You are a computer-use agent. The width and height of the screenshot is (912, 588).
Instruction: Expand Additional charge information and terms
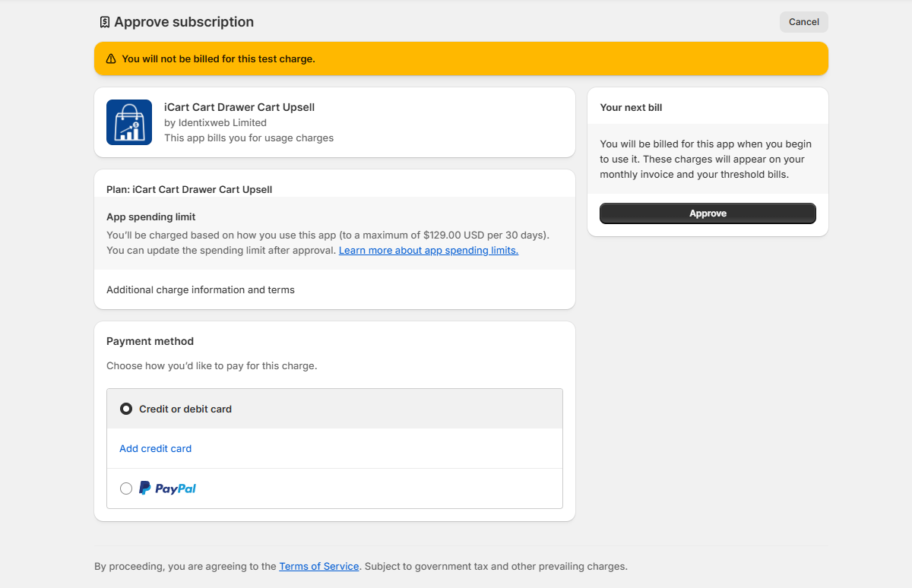201,289
